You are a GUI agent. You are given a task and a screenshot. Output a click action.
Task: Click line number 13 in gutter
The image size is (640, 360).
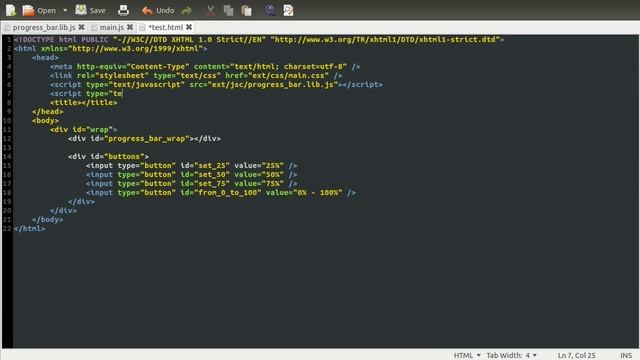pos(7,147)
